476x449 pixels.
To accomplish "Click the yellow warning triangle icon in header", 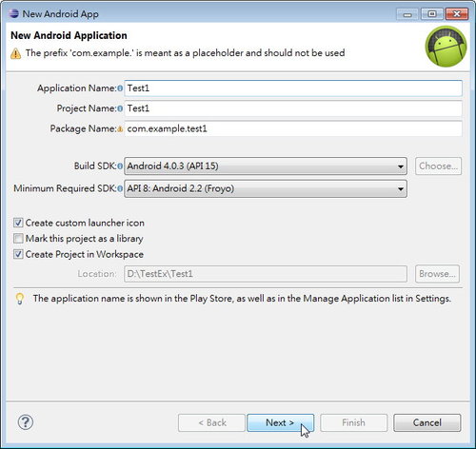I will click(15, 53).
